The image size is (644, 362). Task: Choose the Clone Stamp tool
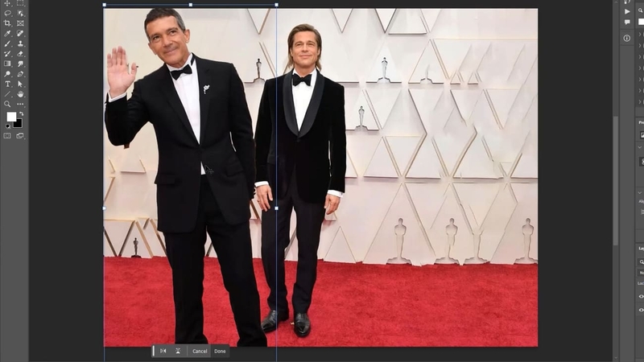(20, 43)
